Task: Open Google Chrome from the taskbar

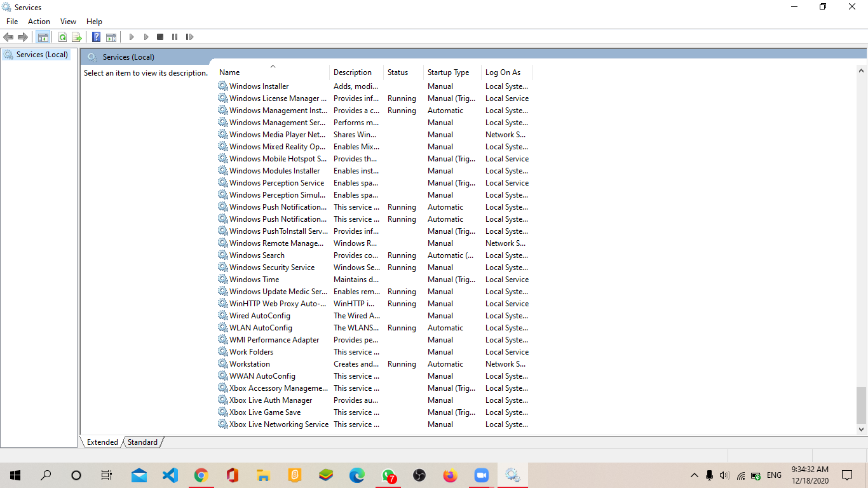Action: point(201,475)
